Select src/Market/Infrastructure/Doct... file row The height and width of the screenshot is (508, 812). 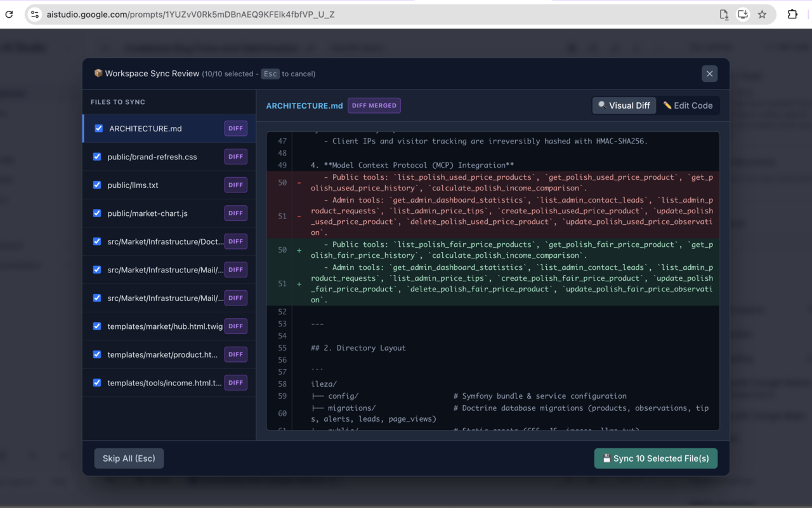169,241
